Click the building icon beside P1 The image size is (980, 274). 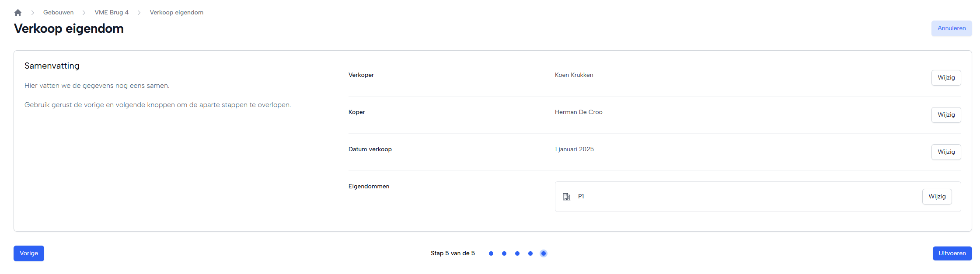point(567,197)
